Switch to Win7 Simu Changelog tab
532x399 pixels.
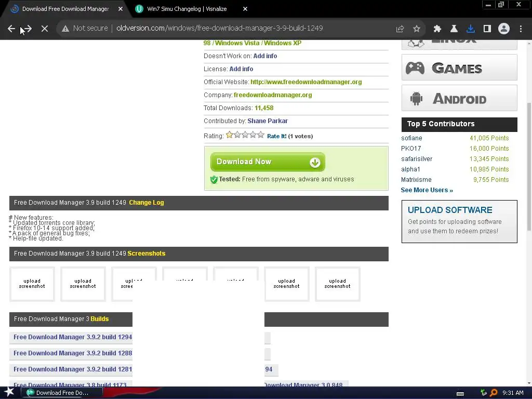pyautogui.click(x=187, y=9)
